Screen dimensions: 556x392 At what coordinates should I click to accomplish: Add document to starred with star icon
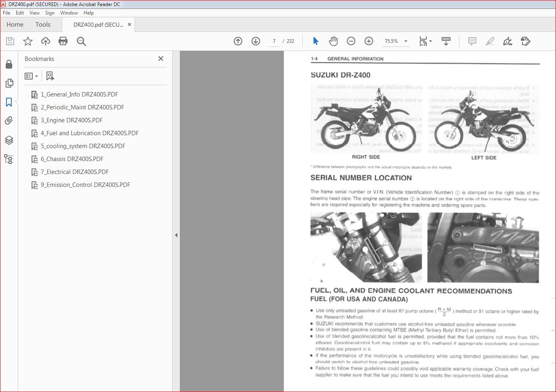click(28, 41)
